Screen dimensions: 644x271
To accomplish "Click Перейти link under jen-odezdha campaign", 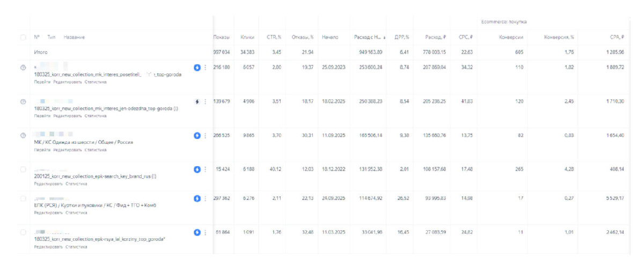I will click(42, 116).
